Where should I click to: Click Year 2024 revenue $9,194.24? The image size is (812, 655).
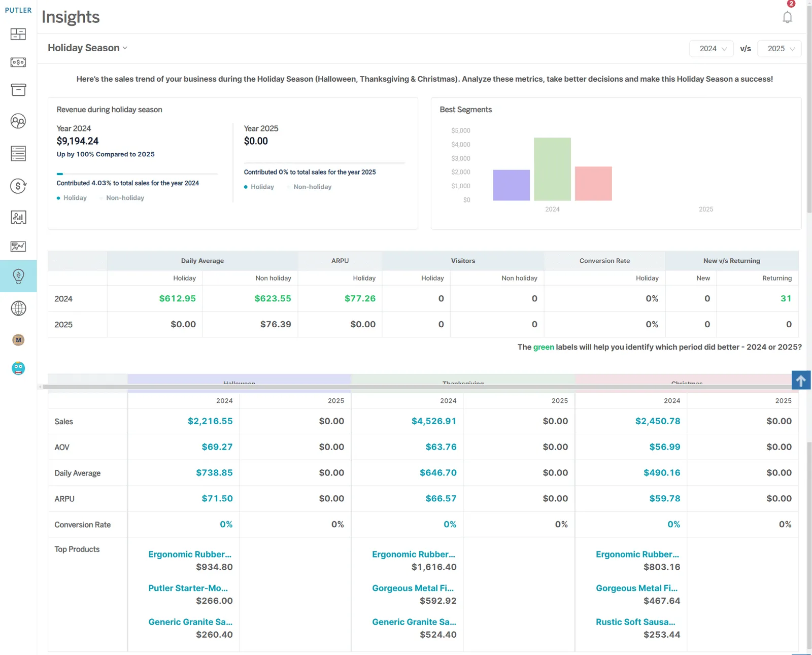click(78, 141)
